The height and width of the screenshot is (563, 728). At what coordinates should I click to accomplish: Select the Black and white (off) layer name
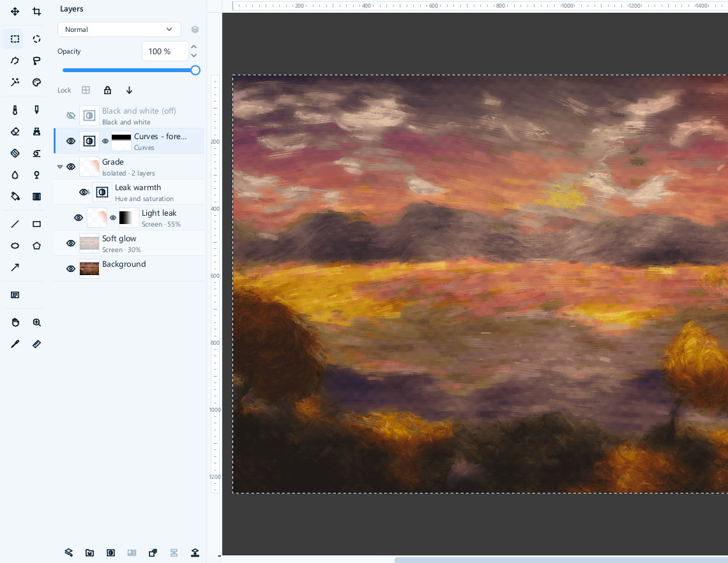tap(139, 111)
